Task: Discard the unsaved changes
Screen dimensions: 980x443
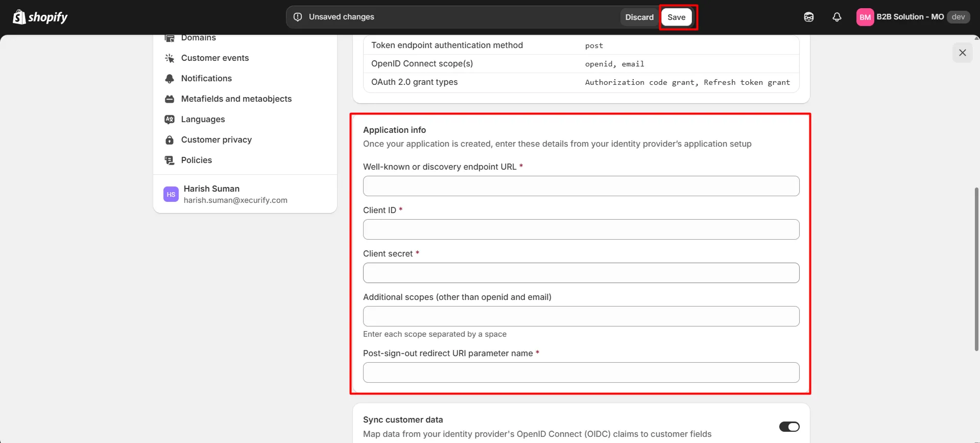Action: [x=639, y=17]
